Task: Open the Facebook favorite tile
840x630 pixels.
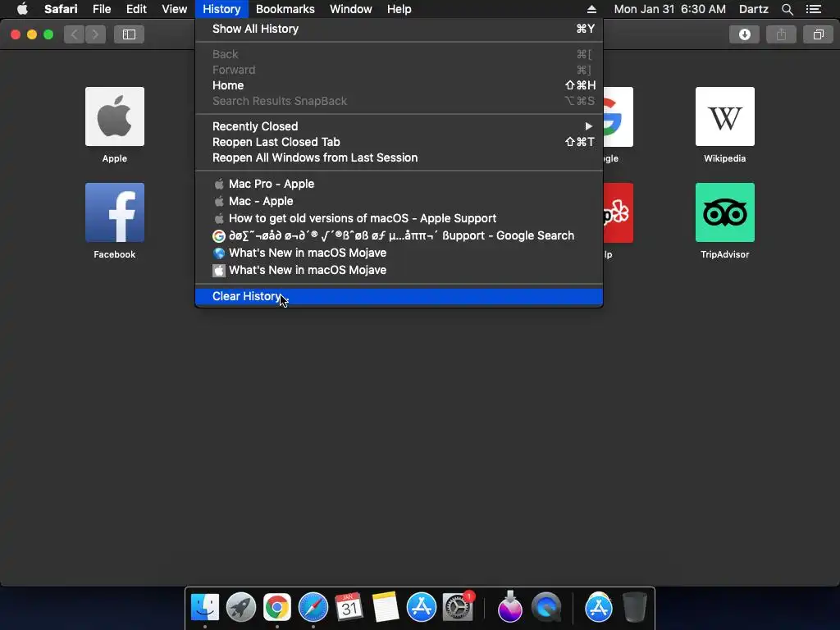Action: [115, 212]
